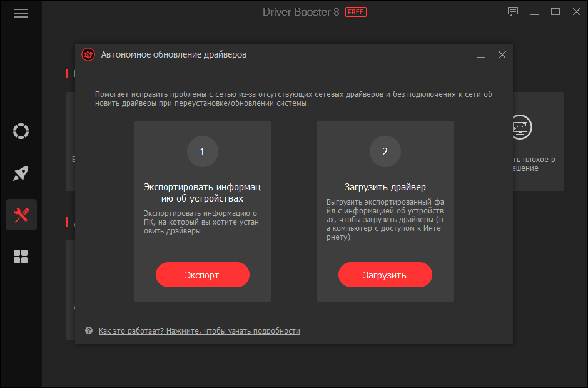Open the Action Center grid icon
588x388 pixels.
point(21,257)
